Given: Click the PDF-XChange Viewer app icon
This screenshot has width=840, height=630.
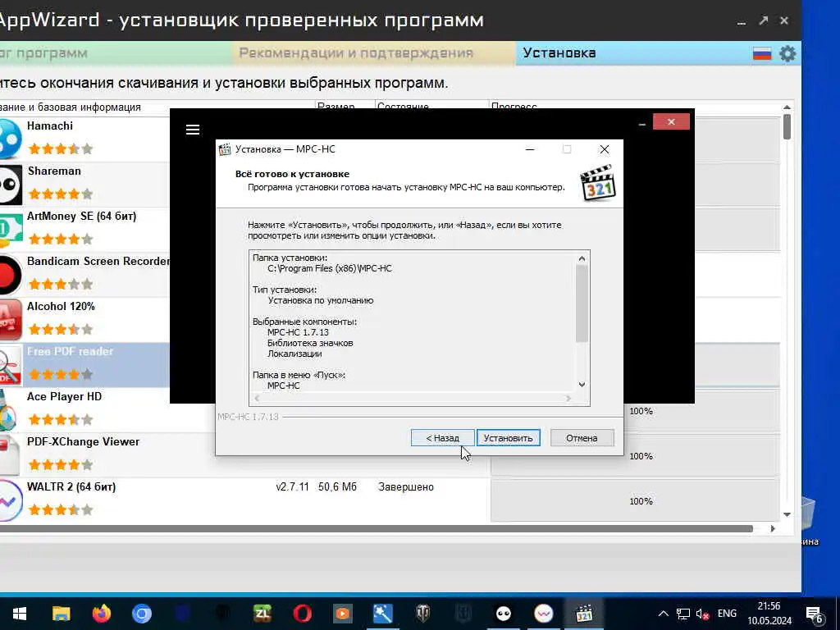Looking at the screenshot, I should tap(9, 455).
